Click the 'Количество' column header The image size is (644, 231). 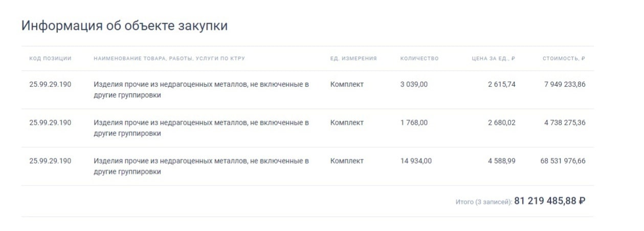tap(419, 58)
